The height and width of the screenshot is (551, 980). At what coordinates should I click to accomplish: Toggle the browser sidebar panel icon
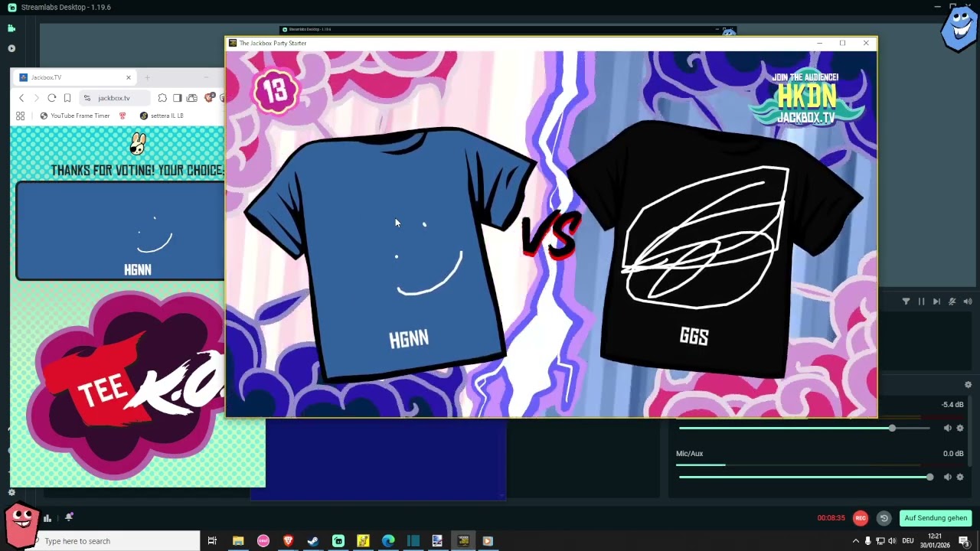177,98
